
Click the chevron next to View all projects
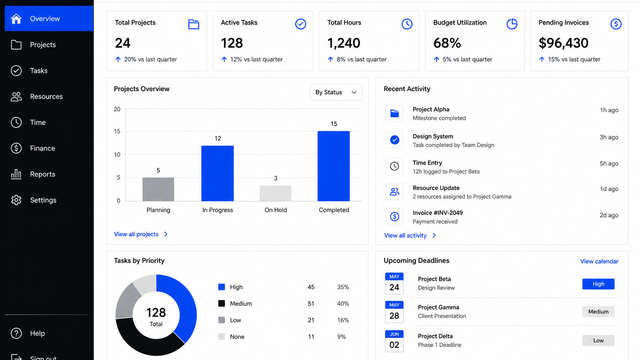tap(166, 234)
